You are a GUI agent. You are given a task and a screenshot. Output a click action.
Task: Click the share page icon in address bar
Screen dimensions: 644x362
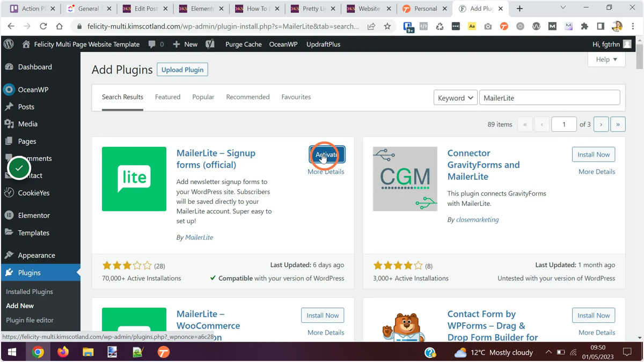coord(371,26)
